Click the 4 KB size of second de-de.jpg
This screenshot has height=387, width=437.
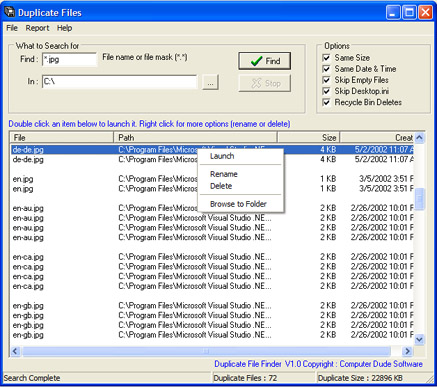click(328, 159)
